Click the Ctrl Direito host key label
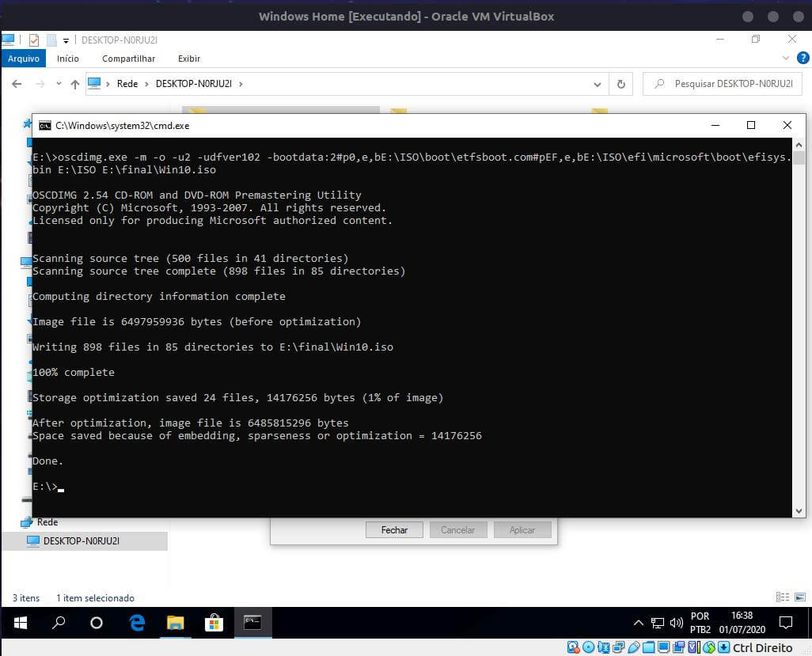This screenshot has height=656, width=812. point(762,648)
